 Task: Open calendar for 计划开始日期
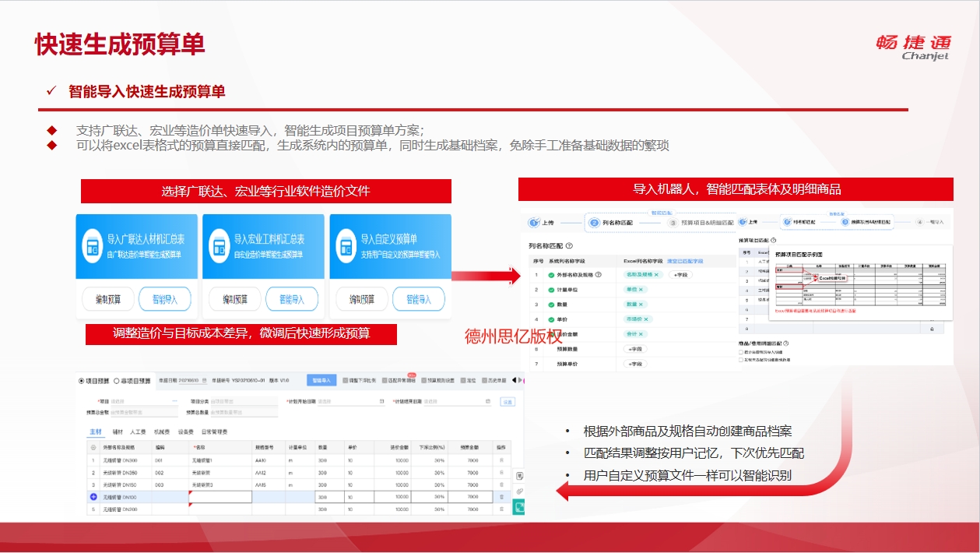click(x=381, y=402)
